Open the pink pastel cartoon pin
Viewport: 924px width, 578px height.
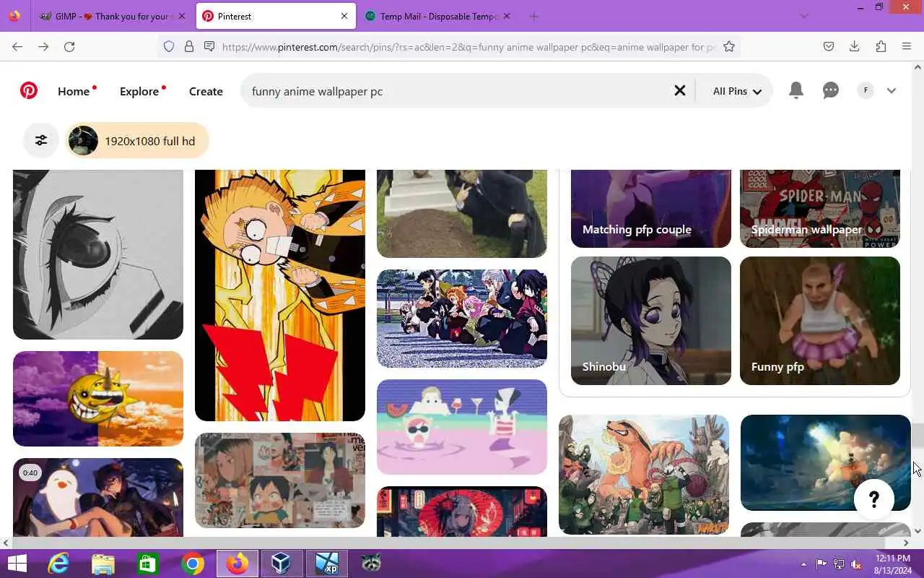coord(462,427)
